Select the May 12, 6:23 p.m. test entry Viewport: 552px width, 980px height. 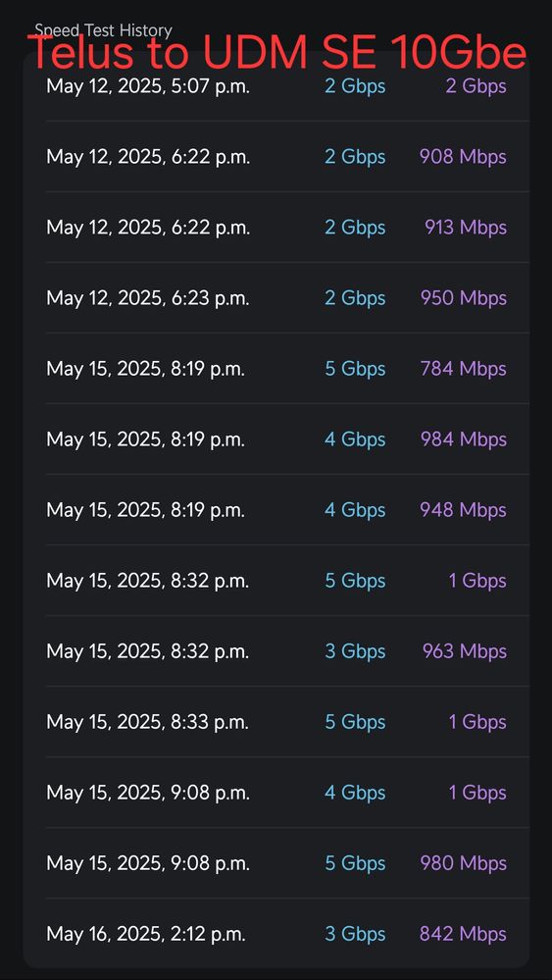click(276, 297)
